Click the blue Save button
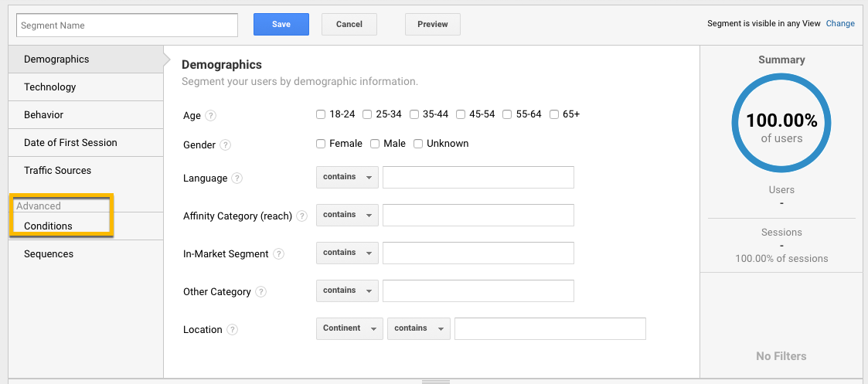 point(281,25)
